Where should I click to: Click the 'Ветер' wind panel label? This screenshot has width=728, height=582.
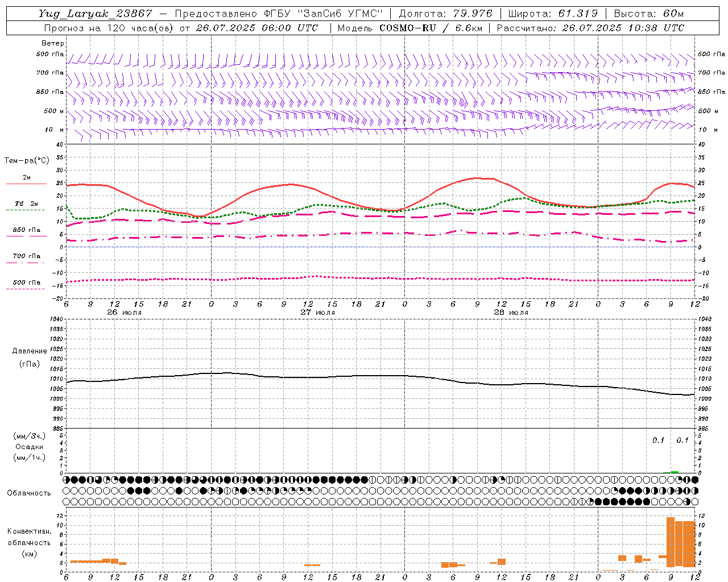point(53,43)
